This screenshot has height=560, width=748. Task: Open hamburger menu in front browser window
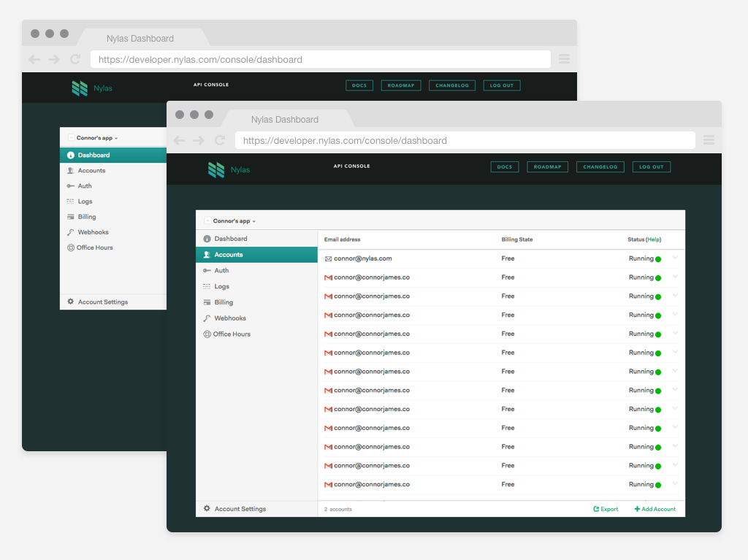(x=709, y=139)
